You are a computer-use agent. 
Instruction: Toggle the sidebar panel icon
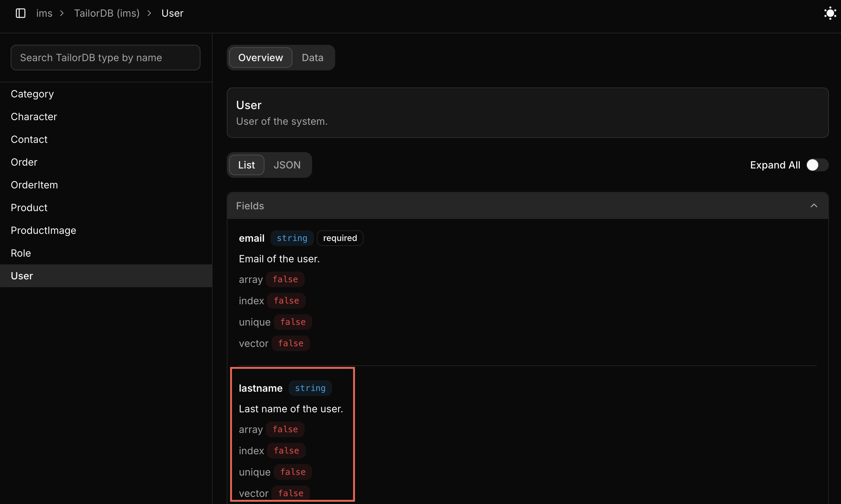[x=20, y=13]
